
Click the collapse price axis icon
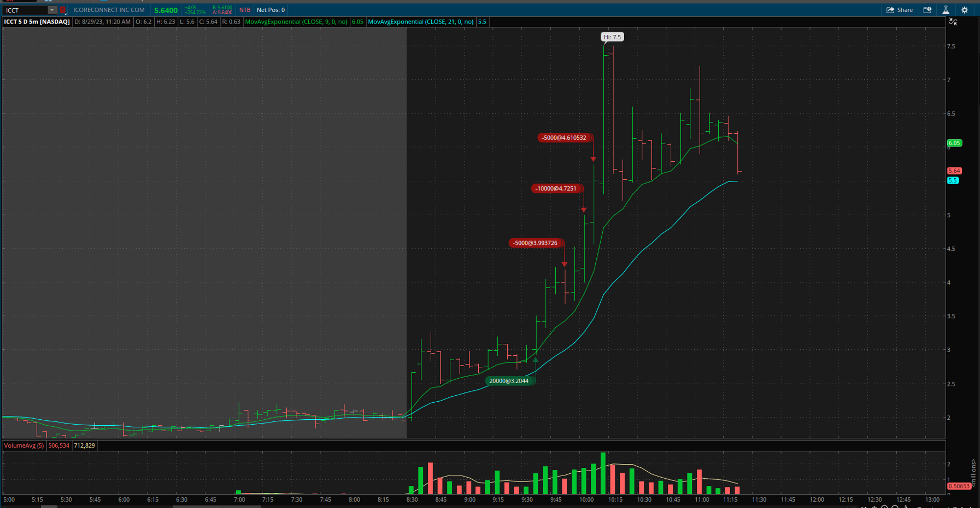tap(953, 22)
